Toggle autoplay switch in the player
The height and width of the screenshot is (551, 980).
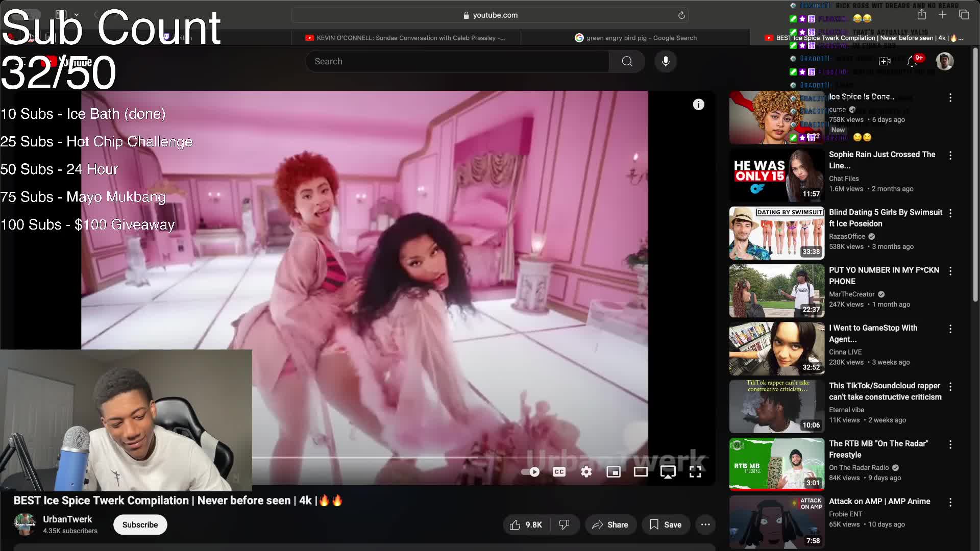531,472
